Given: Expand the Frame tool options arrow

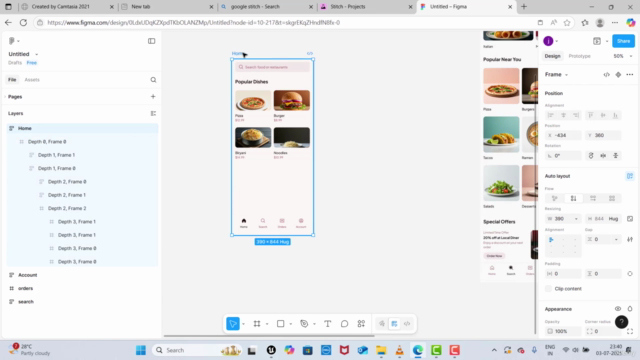Looking at the screenshot, I should 267,324.
